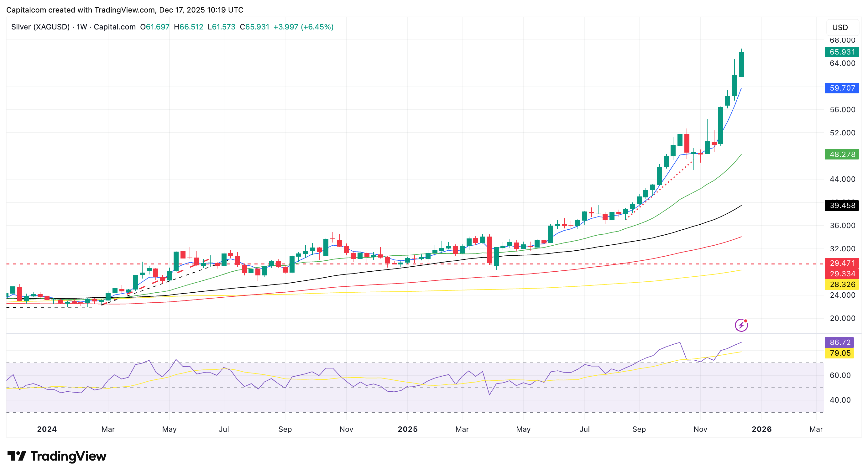Click the blue 59.707 moving average label

pos(841,88)
